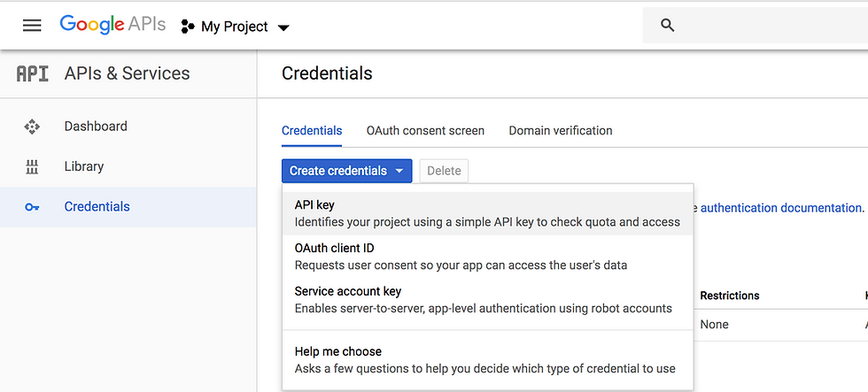Choose Service account key option

(x=487, y=300)
